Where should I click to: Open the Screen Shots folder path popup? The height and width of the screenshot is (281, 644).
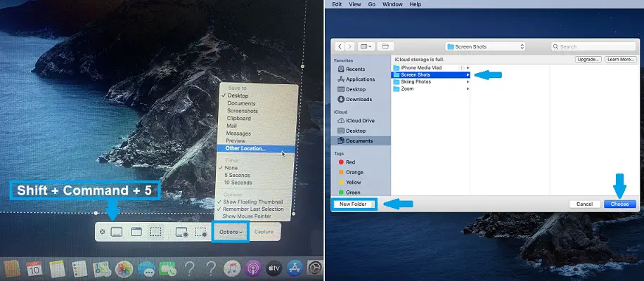[x=484, y=46]
